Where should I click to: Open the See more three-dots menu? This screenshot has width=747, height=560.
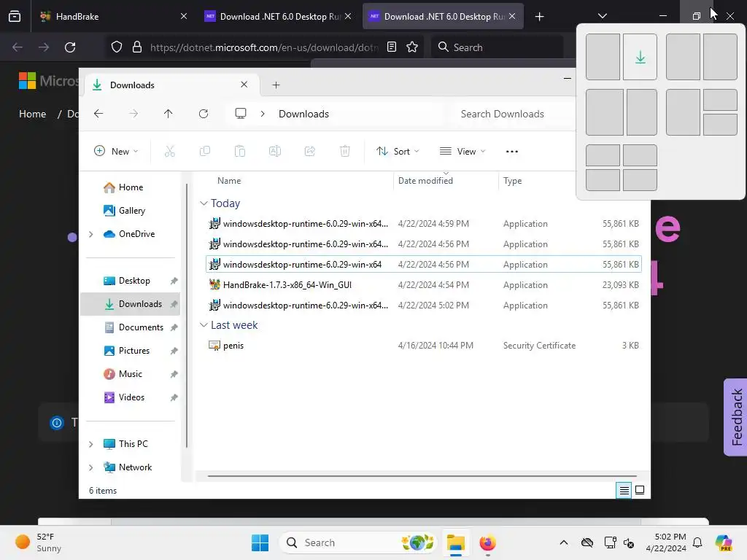click(511, 152)
